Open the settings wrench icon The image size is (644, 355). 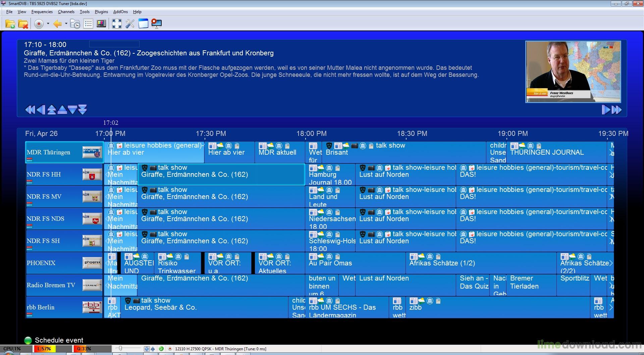(x=130, y=23)
